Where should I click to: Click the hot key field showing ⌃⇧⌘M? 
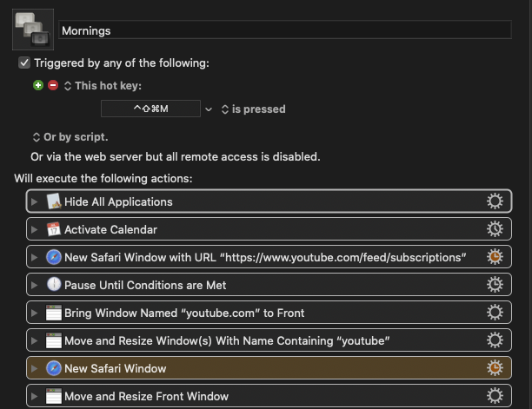coord(150,109)
